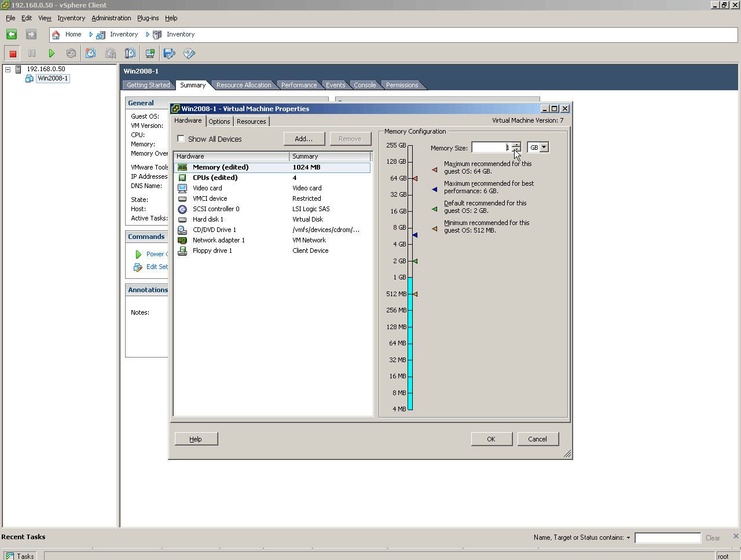Click the Help button in the dialog
Viewport: 741px width, 560px height.
click(196, 439)
